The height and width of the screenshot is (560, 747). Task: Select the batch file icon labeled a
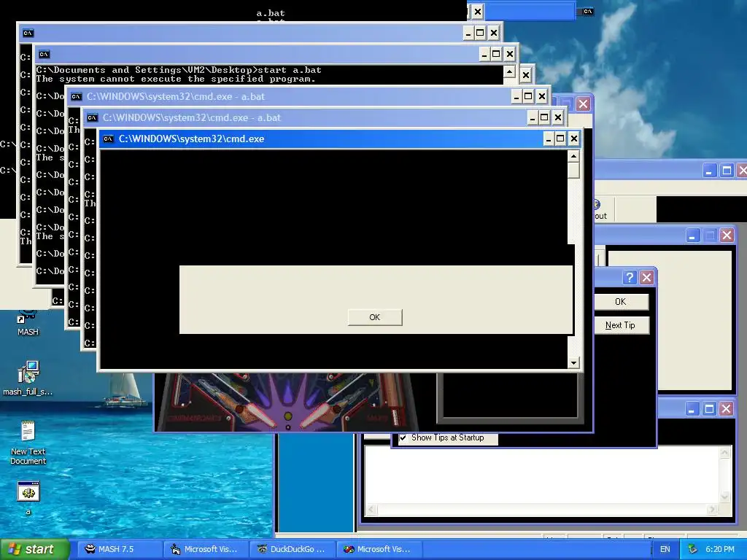28,497
